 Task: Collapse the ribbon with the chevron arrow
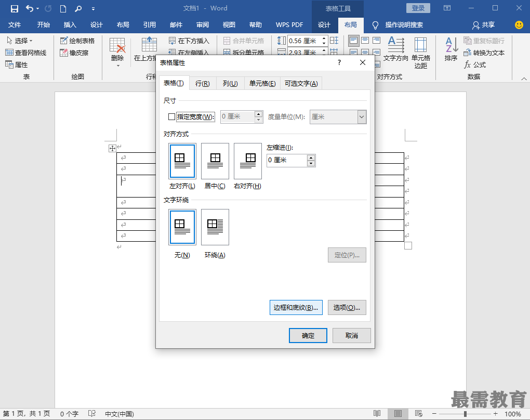click(524, 78)
